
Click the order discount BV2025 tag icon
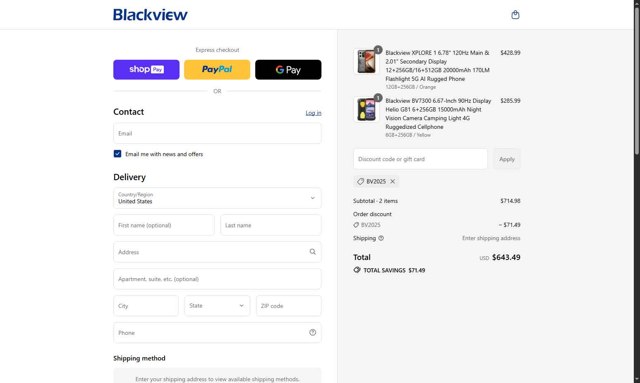click(356, 225)
